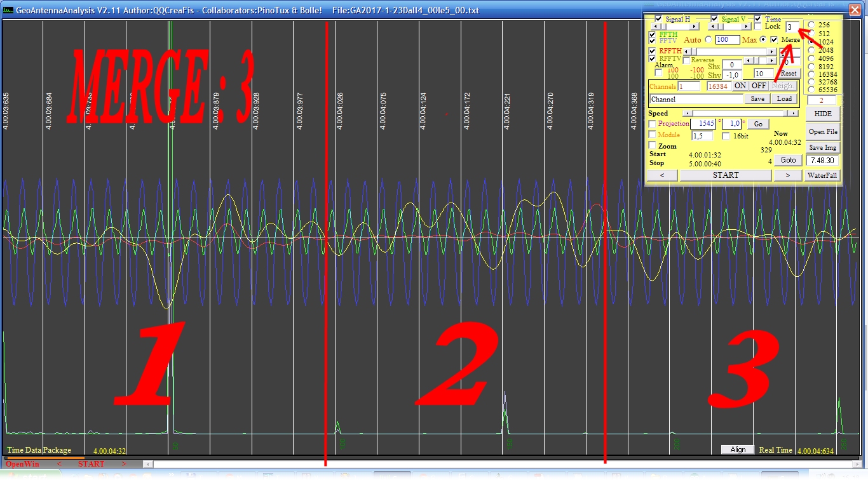Click RFFTH slider left arrow
Screen dimensions: 868x480
tap(687, 51)
